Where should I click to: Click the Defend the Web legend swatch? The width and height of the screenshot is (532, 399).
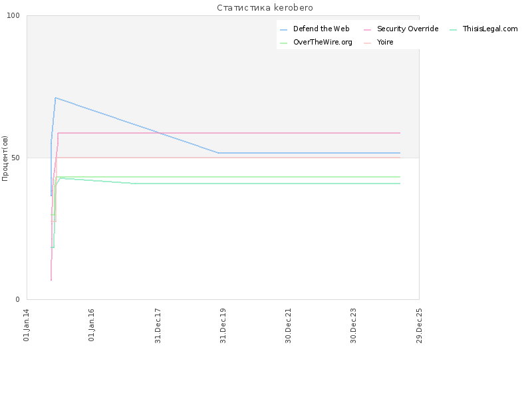[284, 30]
